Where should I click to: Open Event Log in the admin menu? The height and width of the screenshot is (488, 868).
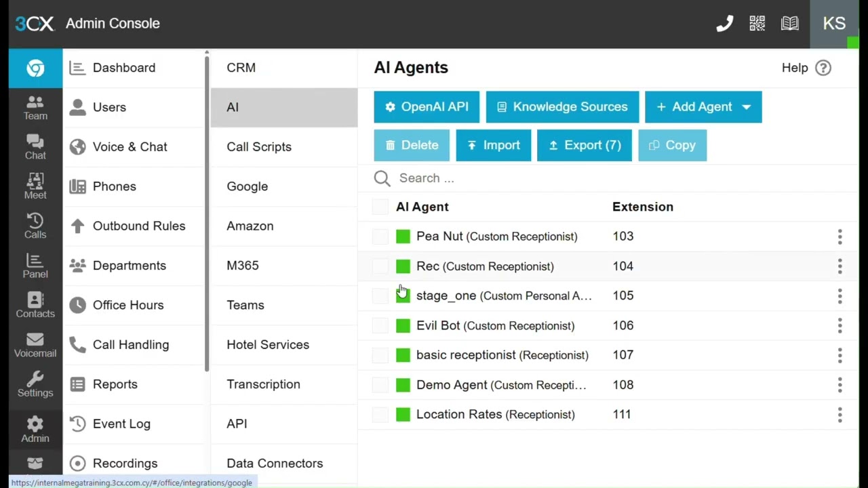[134, 424]
